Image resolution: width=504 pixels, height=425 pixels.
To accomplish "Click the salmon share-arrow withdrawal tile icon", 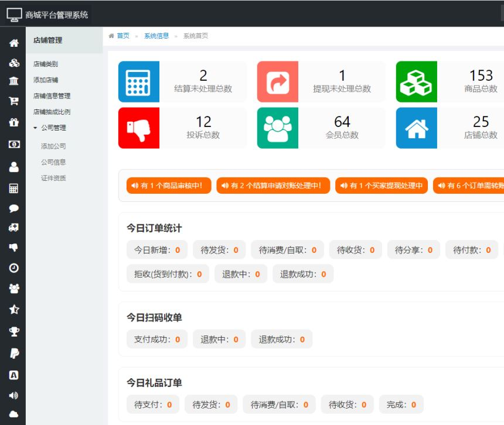I will [278, 81].
